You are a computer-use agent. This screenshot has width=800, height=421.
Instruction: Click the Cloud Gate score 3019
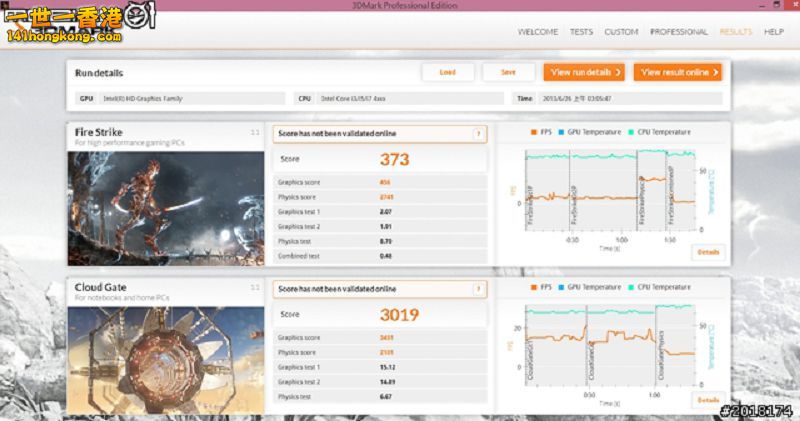tap(399, 314)
